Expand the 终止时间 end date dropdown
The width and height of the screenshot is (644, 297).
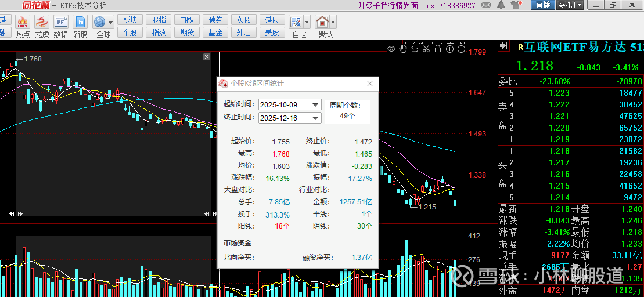coord(315,118)
